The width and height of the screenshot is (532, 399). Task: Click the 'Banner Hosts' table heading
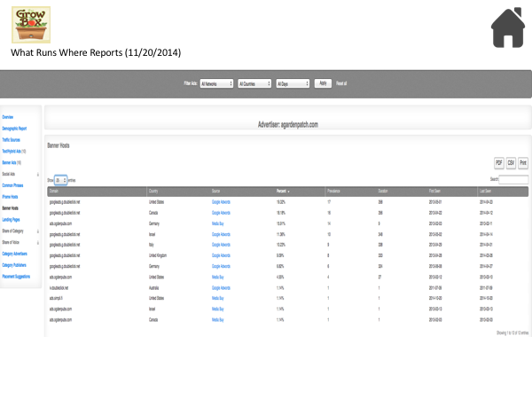(59, 145)
